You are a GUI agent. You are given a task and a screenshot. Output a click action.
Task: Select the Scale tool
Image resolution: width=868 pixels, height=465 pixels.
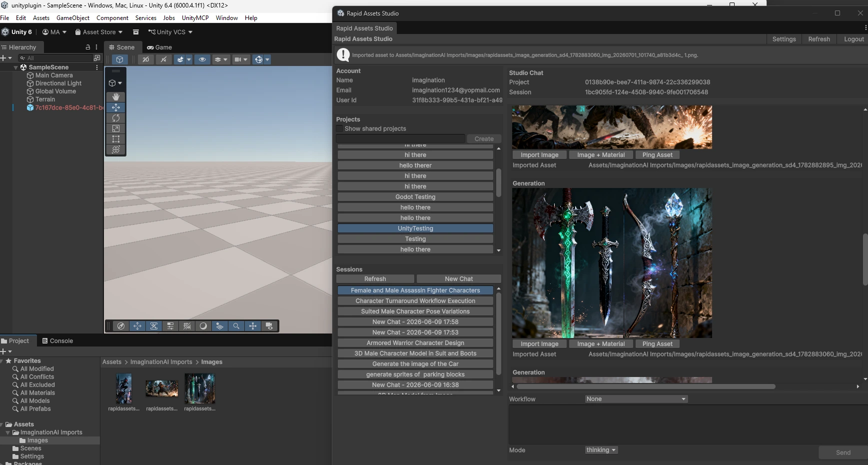click(x=116, y=128)
